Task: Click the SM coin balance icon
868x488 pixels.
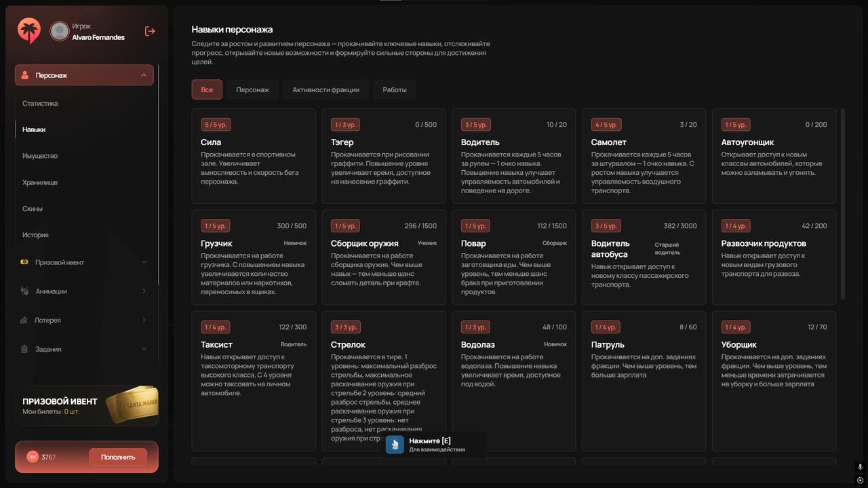Action: coord(32,457)
